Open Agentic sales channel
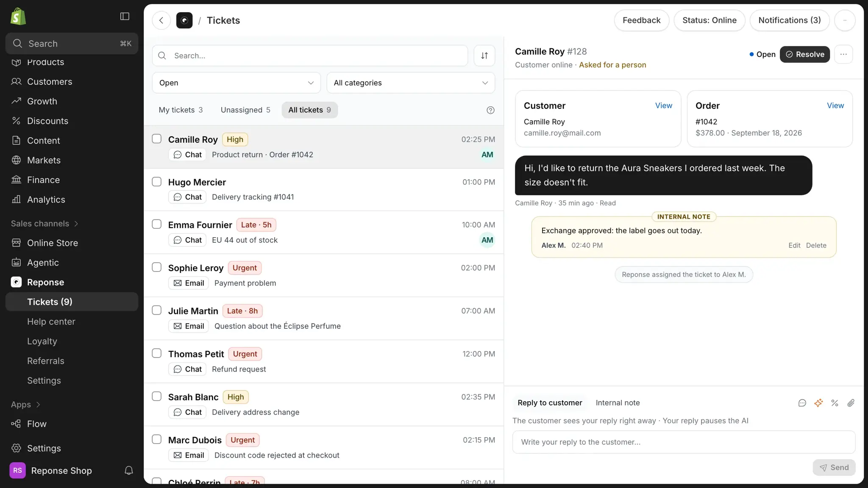The width and height of the screenshot is (868, 488). 72,263
